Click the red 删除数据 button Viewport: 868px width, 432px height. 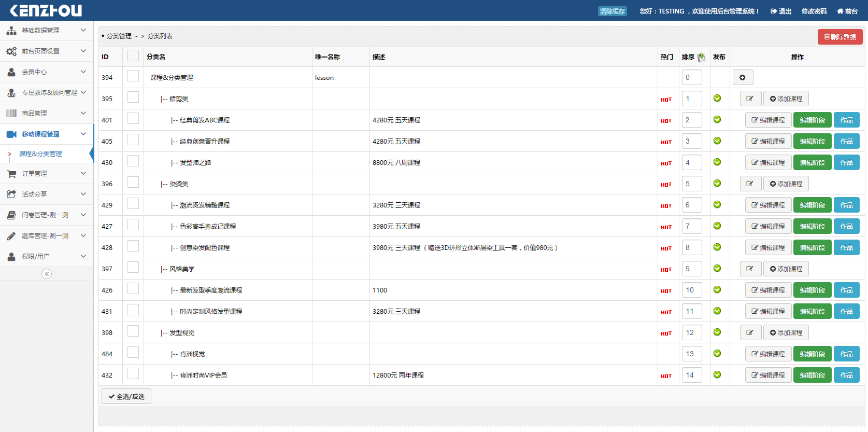[x=840, y=37]
